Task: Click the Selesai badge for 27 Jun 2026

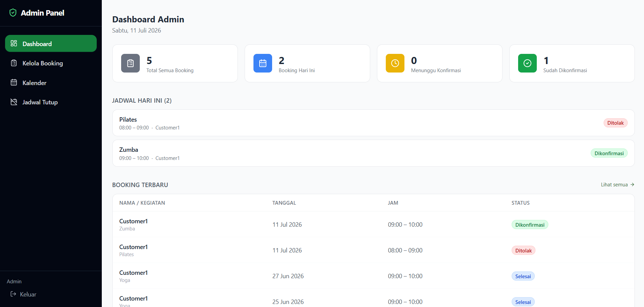Action: 523,276
